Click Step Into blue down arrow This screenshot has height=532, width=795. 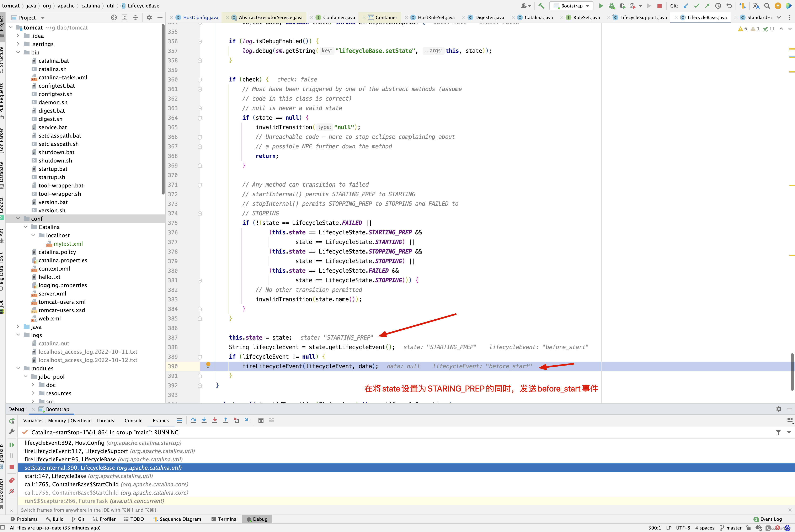204,420
